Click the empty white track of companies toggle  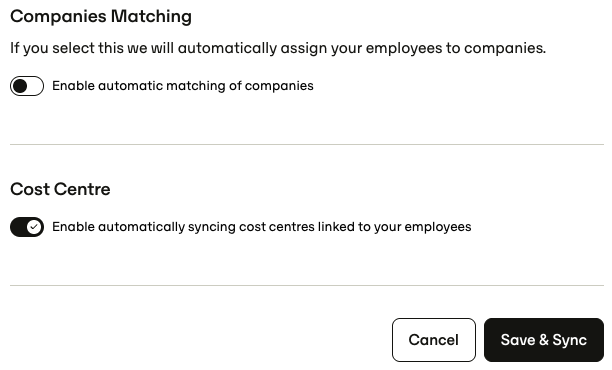tap(35, 86)
